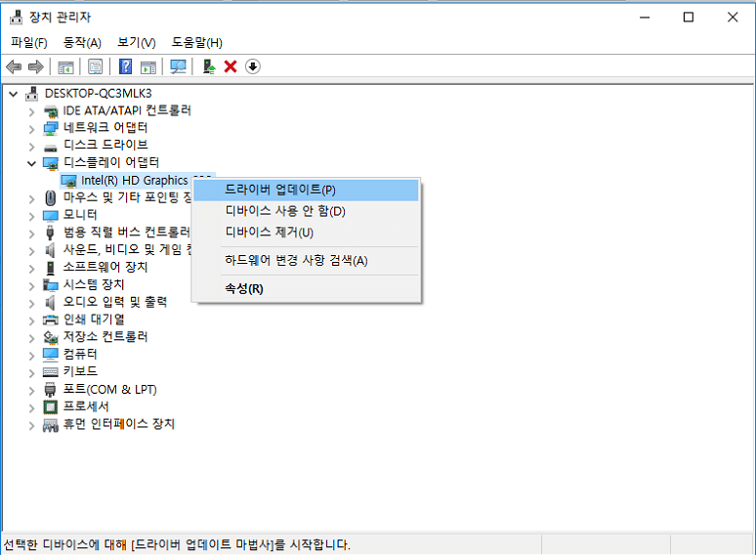Expand the 컴퓨터 node
Image resolution: width=756 pixels, height=555 pixels.
tap(32, 356)
